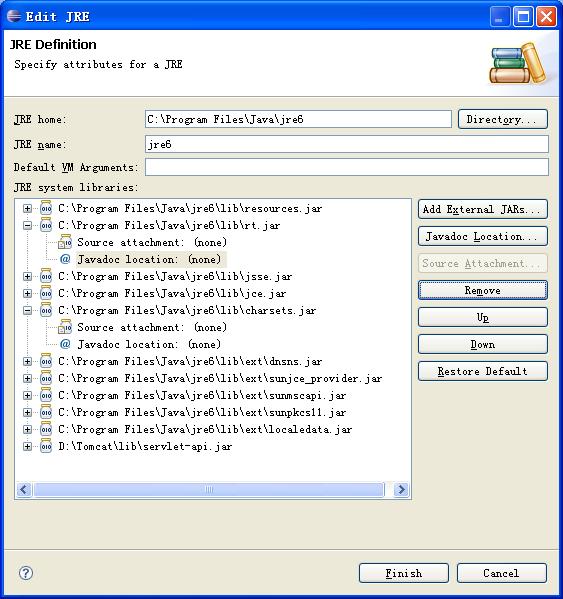Select D:\Tomcat\lib\servlet-api.jar entry
Screen dimensions: 563x599
[x=145, y=446]
